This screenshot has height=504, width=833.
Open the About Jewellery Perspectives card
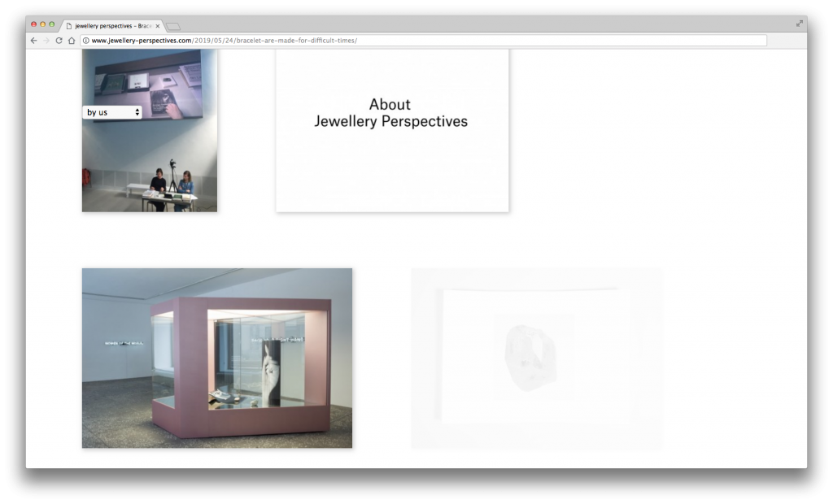[392, 131]
